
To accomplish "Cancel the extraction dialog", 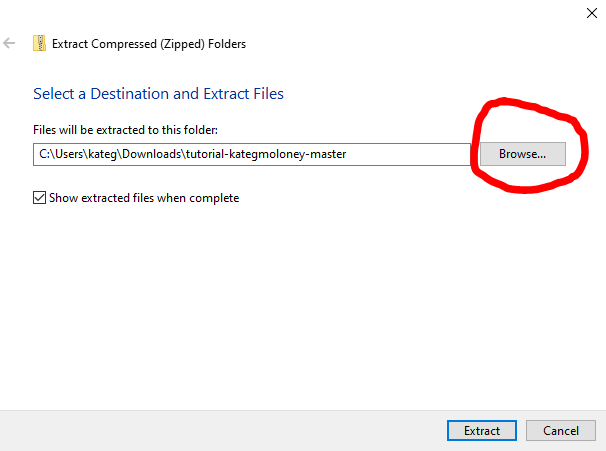I will point(560,431).
